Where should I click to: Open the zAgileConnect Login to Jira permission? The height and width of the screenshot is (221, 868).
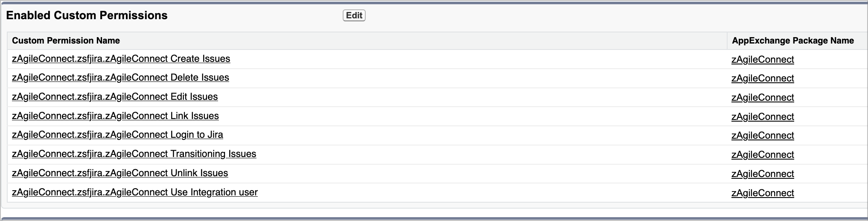click(x=117, y=135)
